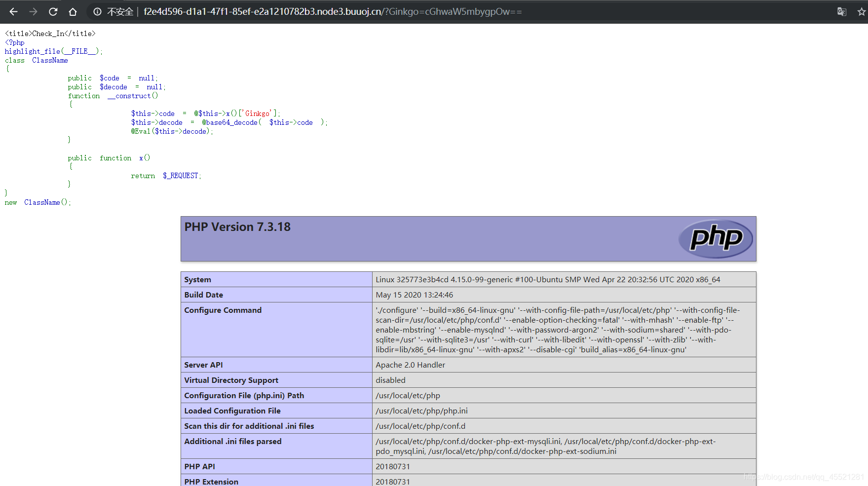Go to the browser home page

point(73,11)
